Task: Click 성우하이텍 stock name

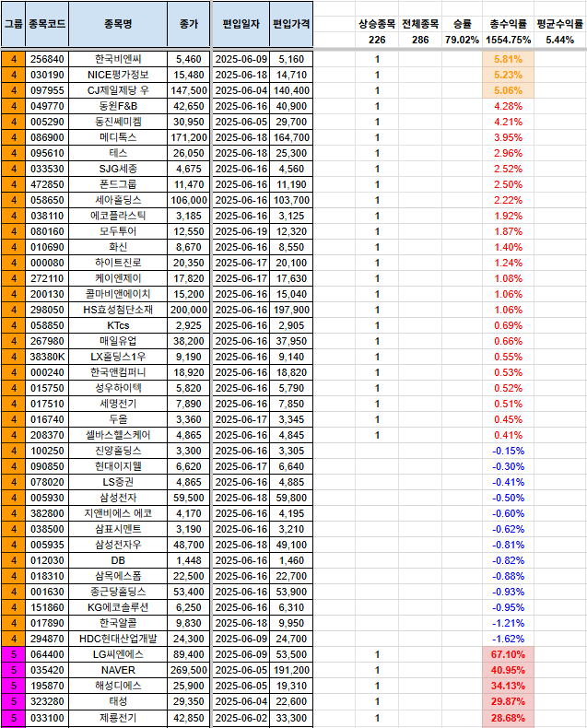Action: 118,388
